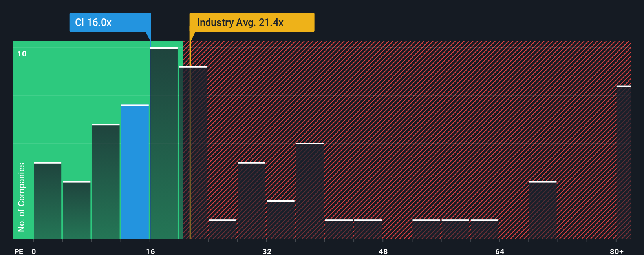Screen dimensions: 644x255
Task: Click the 80+ x-axis tick label
Action: 617,251
